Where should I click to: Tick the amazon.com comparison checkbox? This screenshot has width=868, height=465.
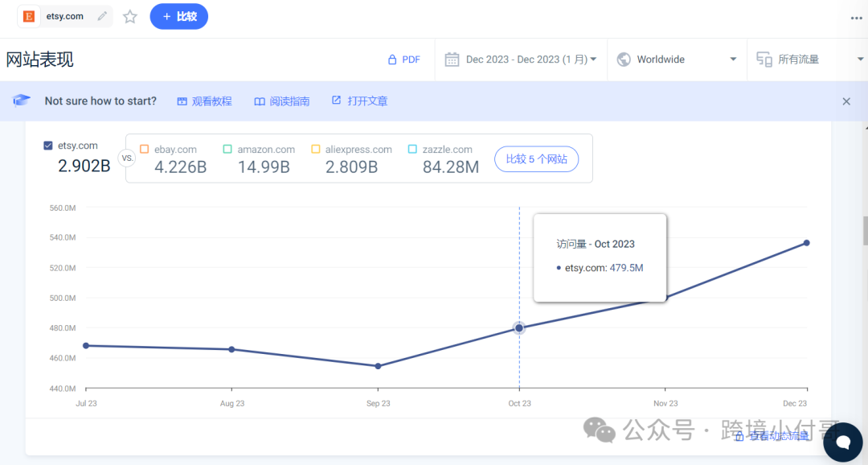[x=227, y=149]
